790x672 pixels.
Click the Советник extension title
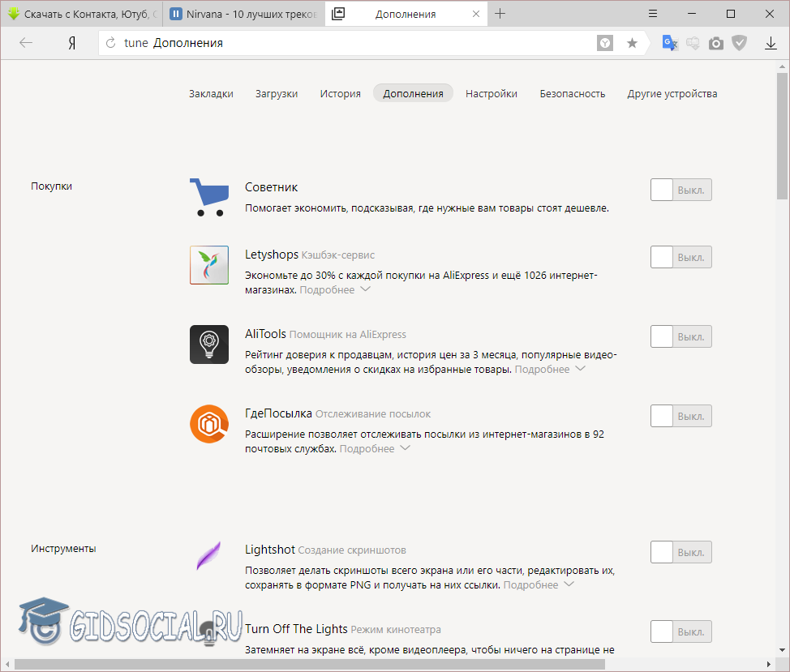pyautogui.click(x=271, y=187)
